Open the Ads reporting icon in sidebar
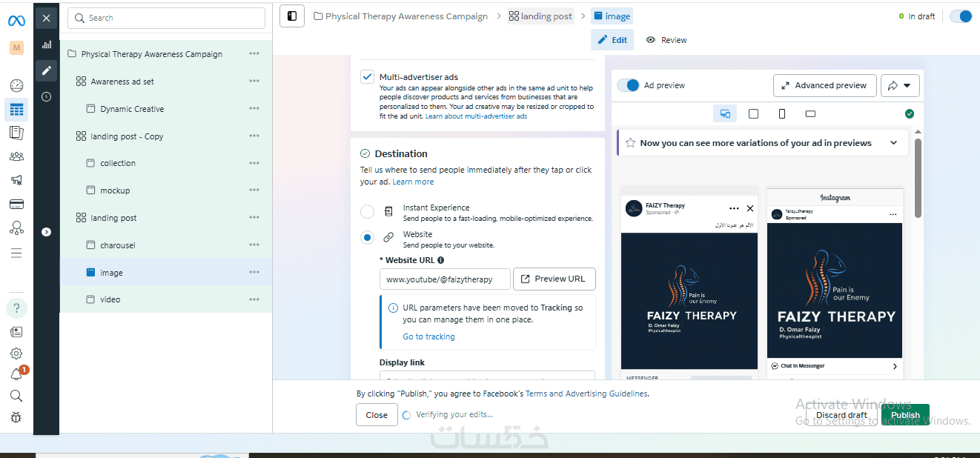 point(16,133)
